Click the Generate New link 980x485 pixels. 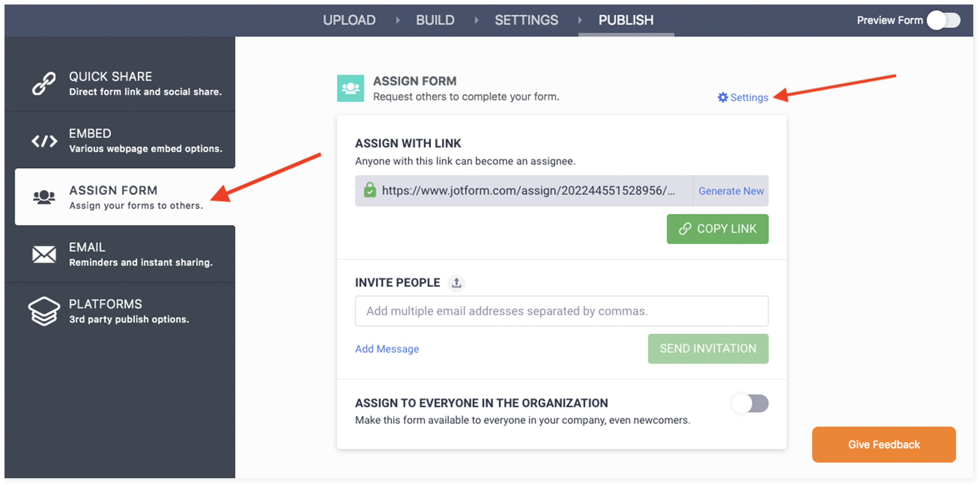coord(731,191)
